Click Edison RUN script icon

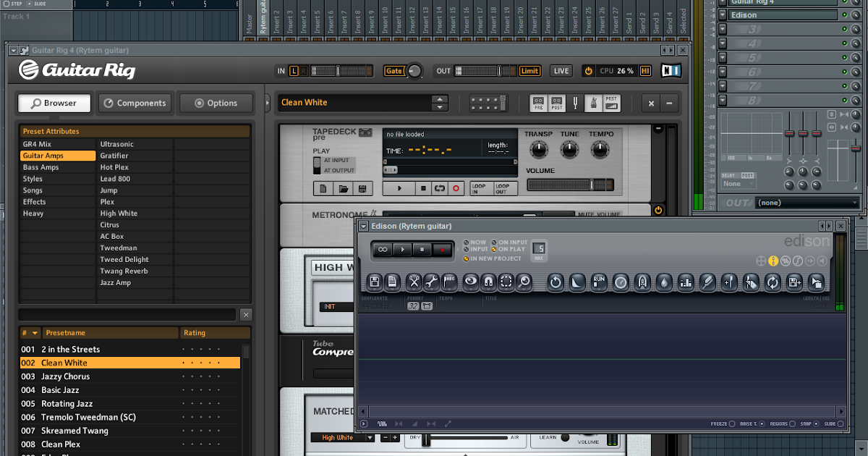pyautogui.click(x=599, y=282)
